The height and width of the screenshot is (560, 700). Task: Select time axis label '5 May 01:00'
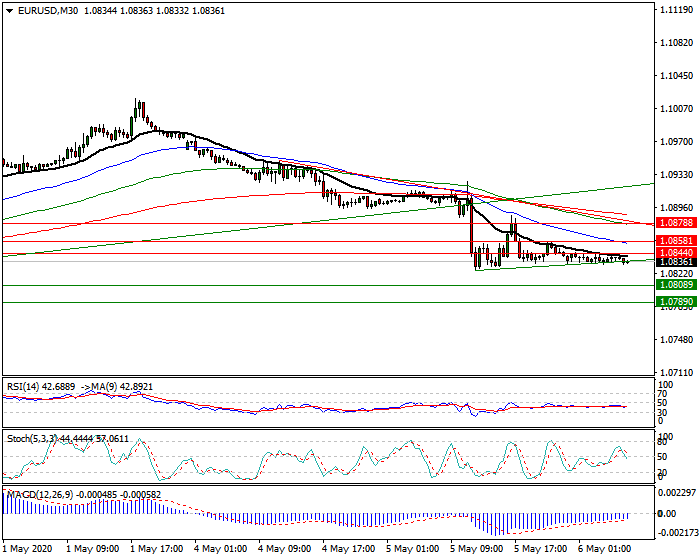(413, 548)
